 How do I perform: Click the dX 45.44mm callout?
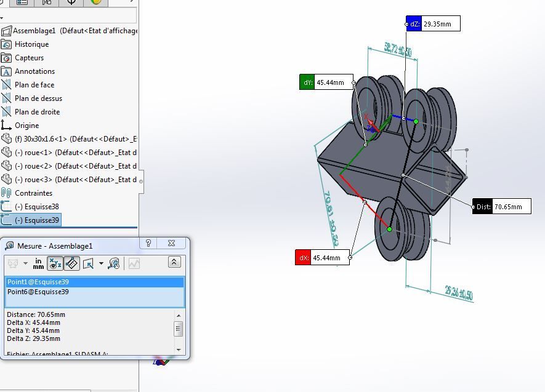tap(322, 258)
